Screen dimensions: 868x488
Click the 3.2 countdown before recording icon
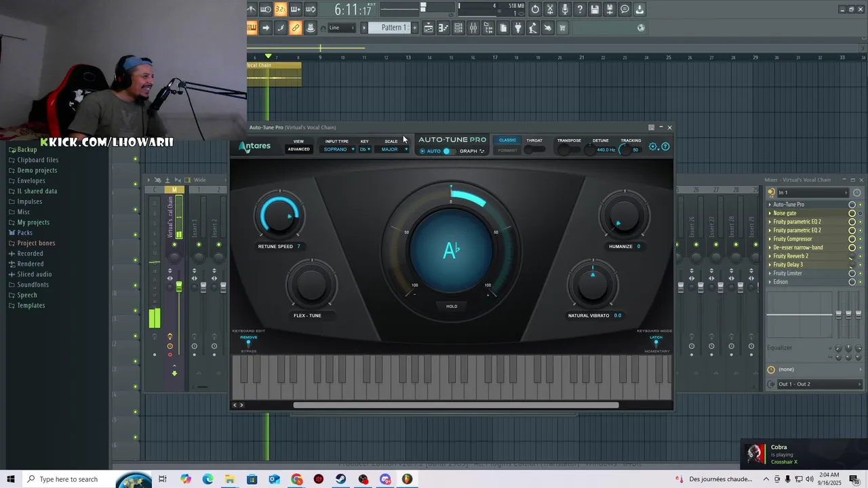click(x=280, y=9)
